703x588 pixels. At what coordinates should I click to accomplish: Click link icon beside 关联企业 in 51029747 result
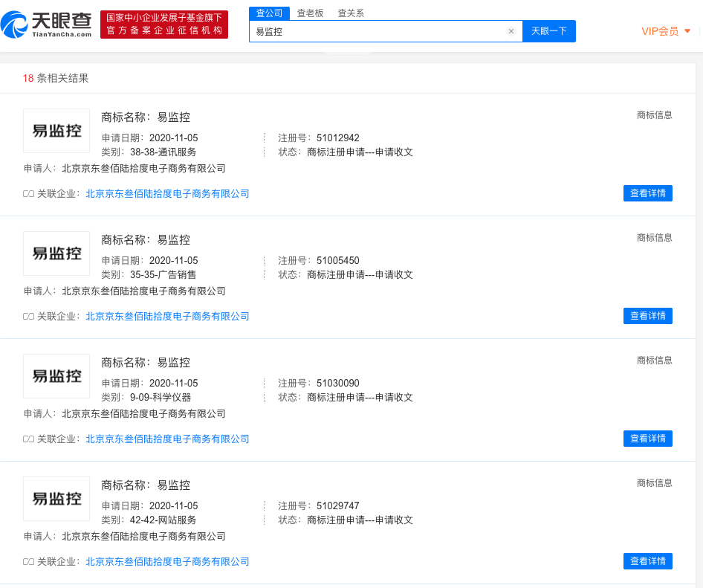point(28,561)
